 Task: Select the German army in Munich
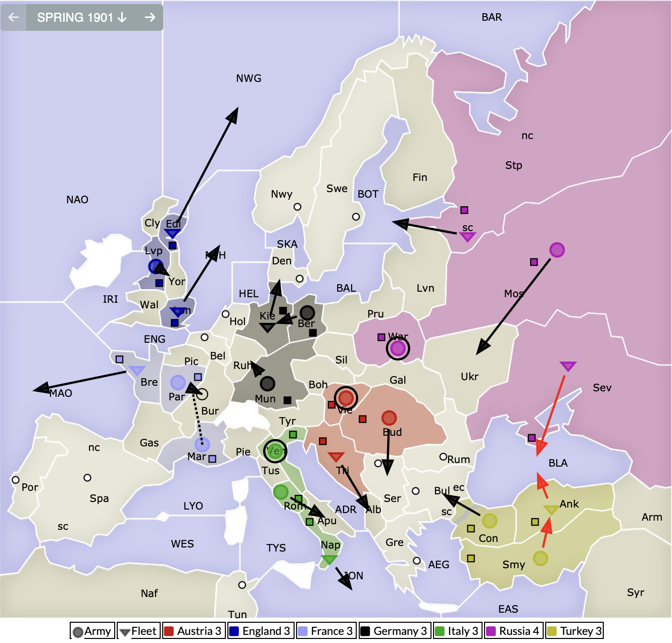pos(267,384)
